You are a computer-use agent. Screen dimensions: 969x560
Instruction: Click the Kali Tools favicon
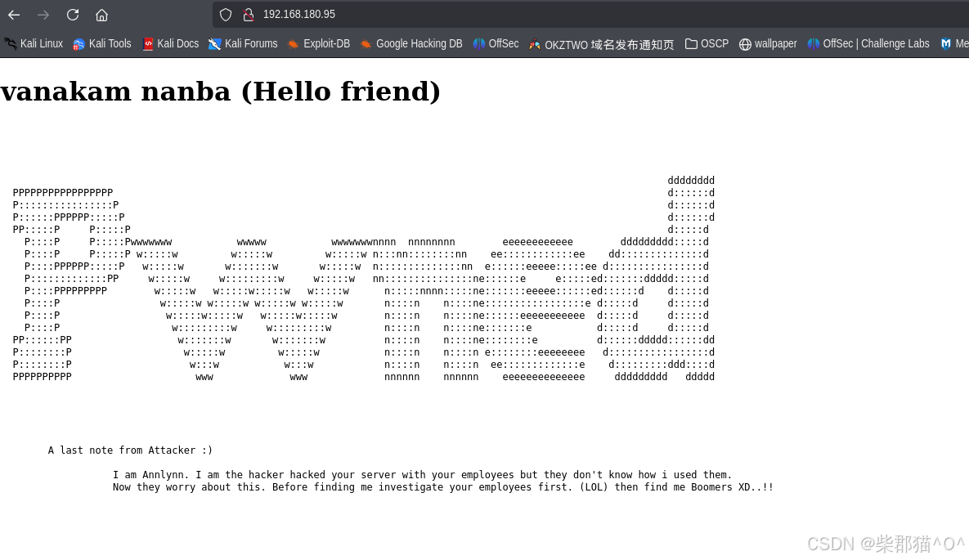79,44
